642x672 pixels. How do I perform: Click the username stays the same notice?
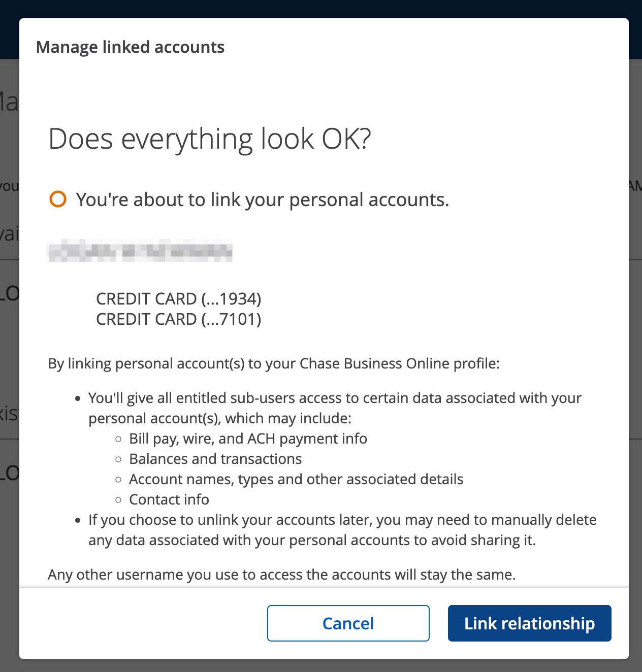pos(281,574)
